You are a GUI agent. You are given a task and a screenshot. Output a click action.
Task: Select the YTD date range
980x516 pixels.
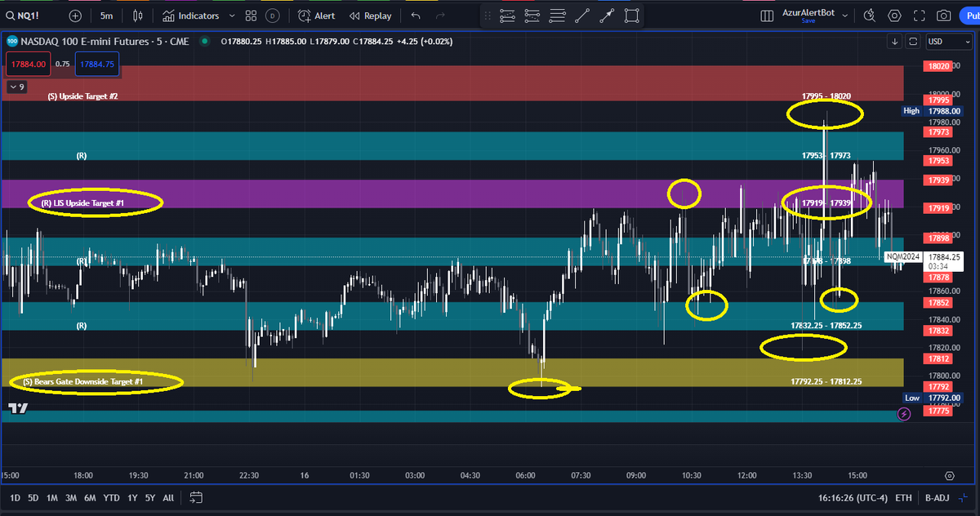[x=111, y=497]
